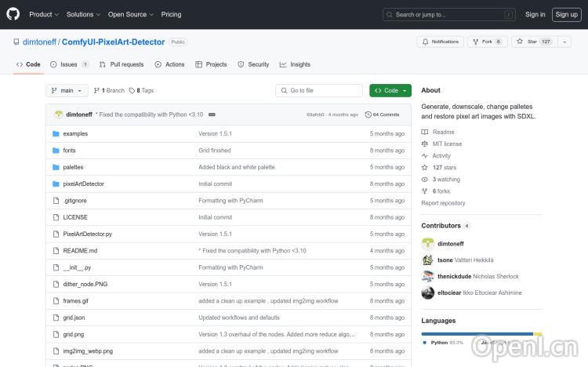Open the Product menu in header

(x=43, y=14)
